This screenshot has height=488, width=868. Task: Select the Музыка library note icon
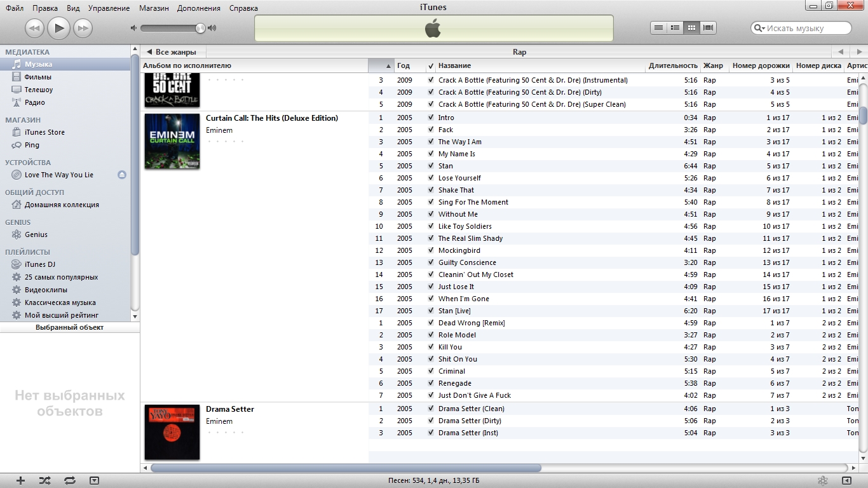click(17, 64)
